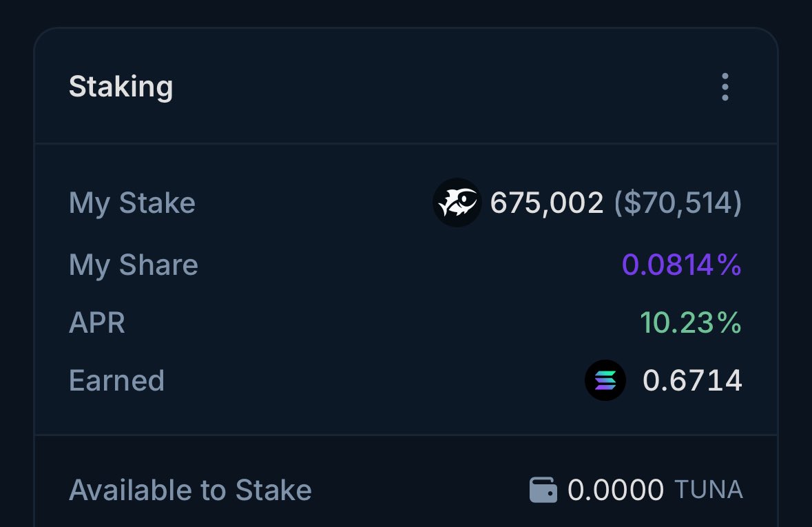Image resolution: width=812 pixels, height=527 pixels.
Task: Click the green 10.23% APR value
Action: click(691, 322)
